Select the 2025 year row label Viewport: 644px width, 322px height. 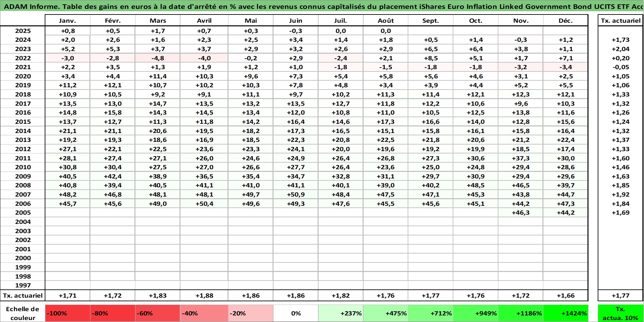pos(23,31)
